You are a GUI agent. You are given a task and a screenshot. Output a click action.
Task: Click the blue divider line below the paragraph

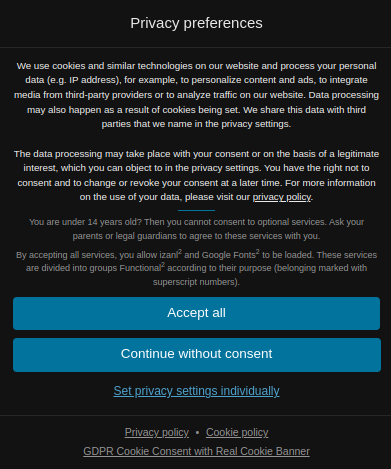pyautogui.click(x=196, y=210)
